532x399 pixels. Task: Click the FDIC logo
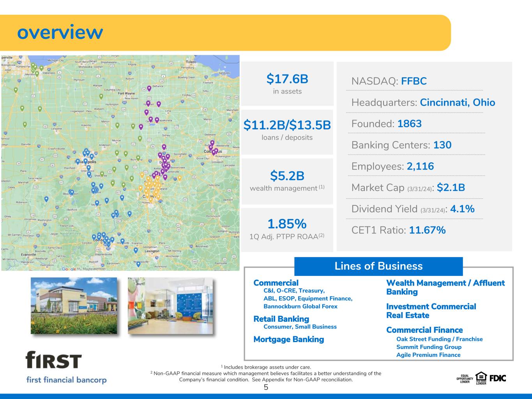(498, 378)
